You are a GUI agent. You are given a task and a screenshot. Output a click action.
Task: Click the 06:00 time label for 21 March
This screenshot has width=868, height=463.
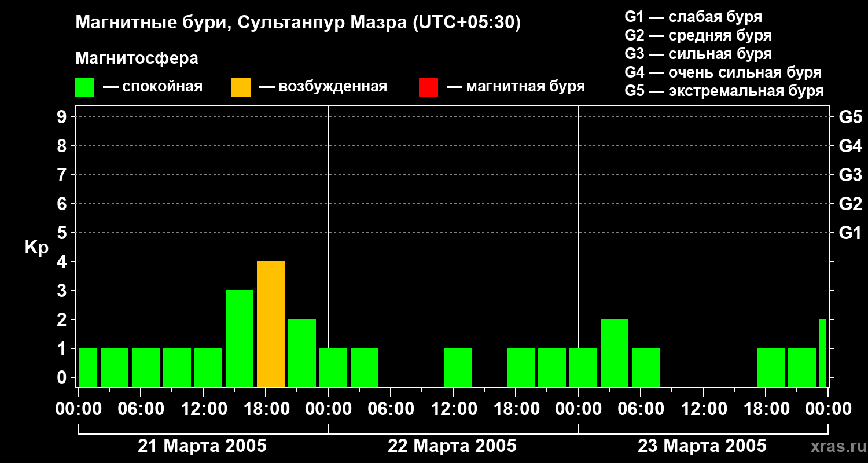click(x=141, y=409)
